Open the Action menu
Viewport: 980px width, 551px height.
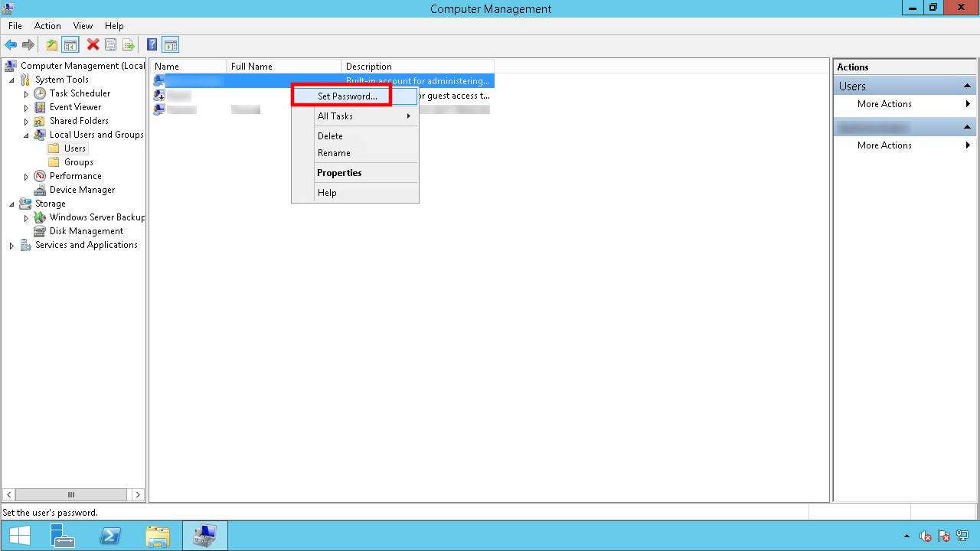47,25
